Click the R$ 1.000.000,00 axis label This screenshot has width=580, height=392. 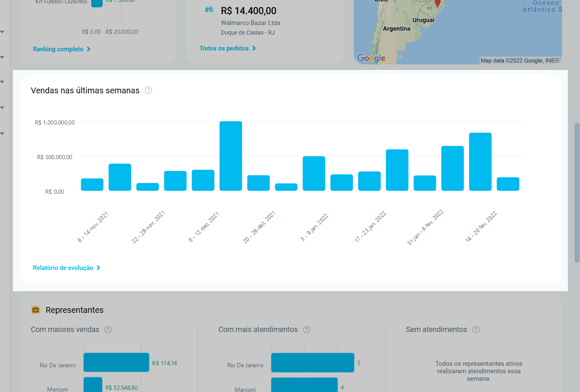(x=55, y=122)
